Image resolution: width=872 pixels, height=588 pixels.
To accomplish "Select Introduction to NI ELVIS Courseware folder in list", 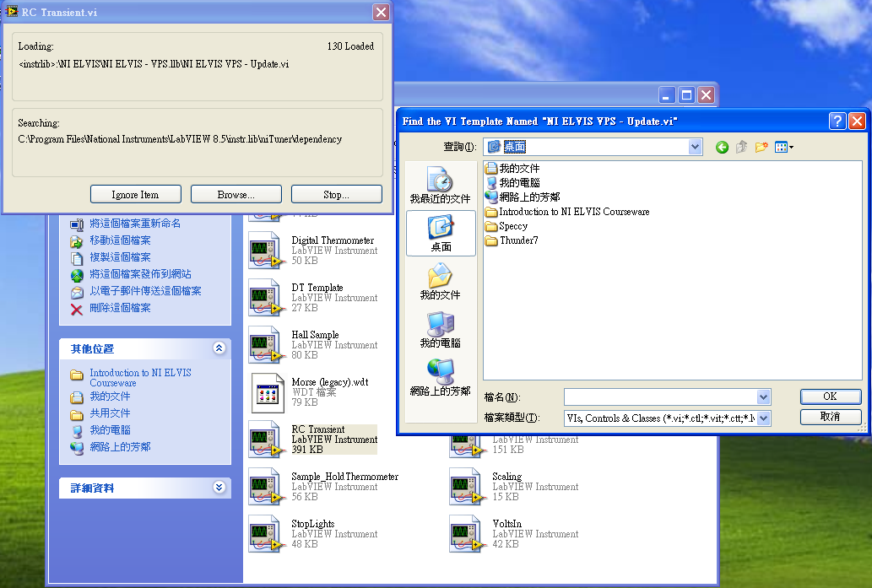I will (567, 211).
